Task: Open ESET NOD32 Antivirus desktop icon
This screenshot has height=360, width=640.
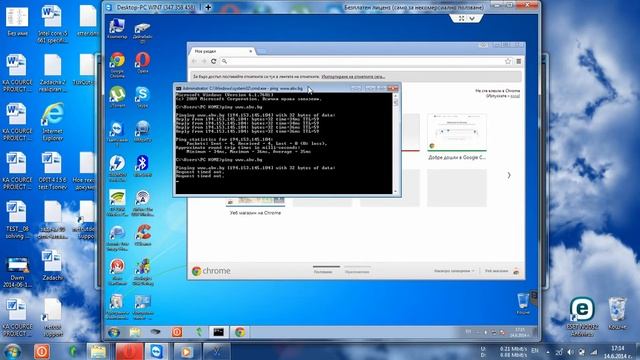Action: click(582, 316)
